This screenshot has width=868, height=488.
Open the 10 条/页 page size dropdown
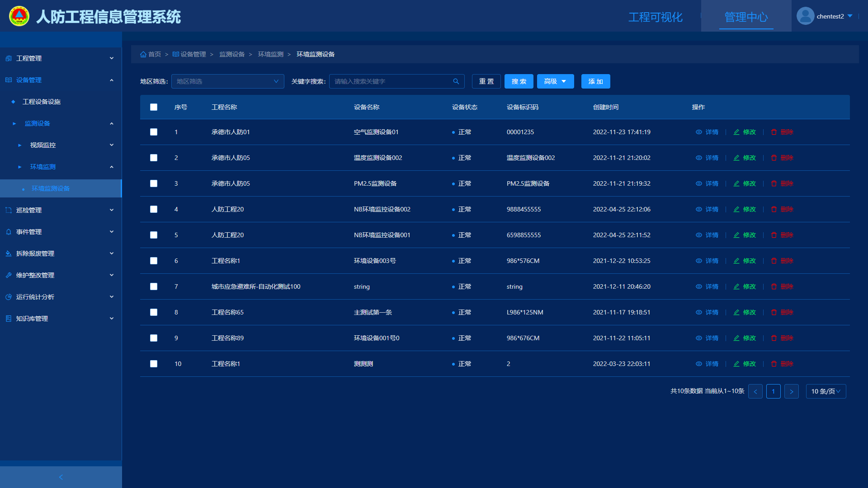pos(826,391)
